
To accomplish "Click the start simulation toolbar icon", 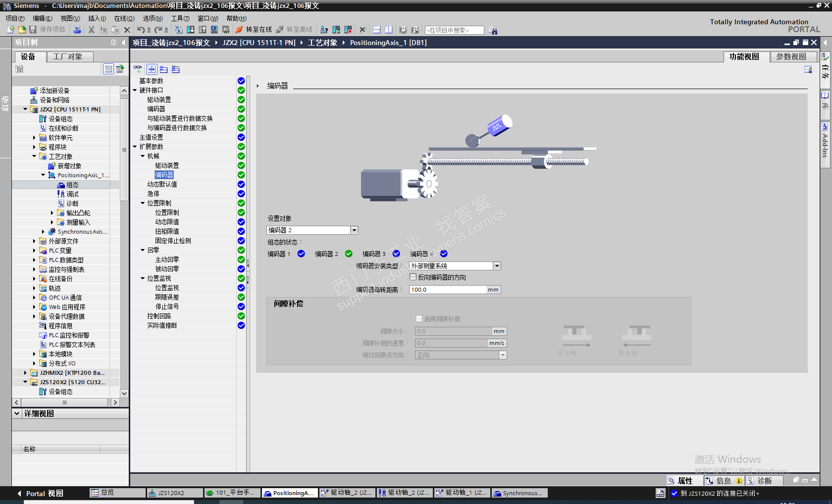I will [x=214, y=30].
